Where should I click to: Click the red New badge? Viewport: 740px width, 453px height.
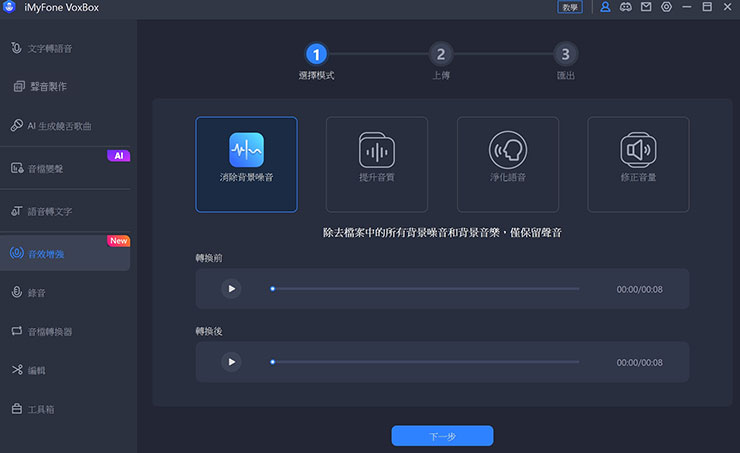(118, 241)
